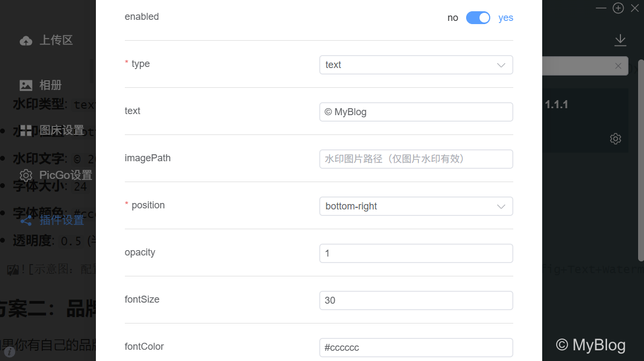
Task: Clear the plugin search box
Action: pyautogui.click(x=618, y=66)
